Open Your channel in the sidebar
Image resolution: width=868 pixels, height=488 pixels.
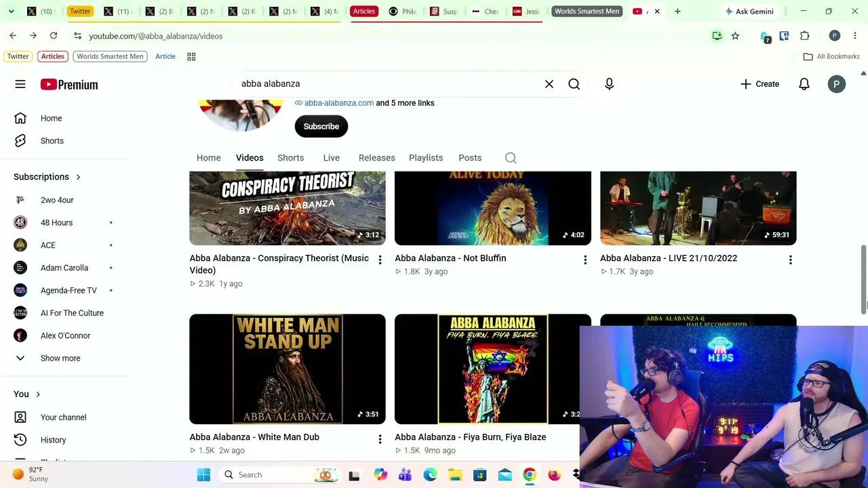click(x=64, y=418)
